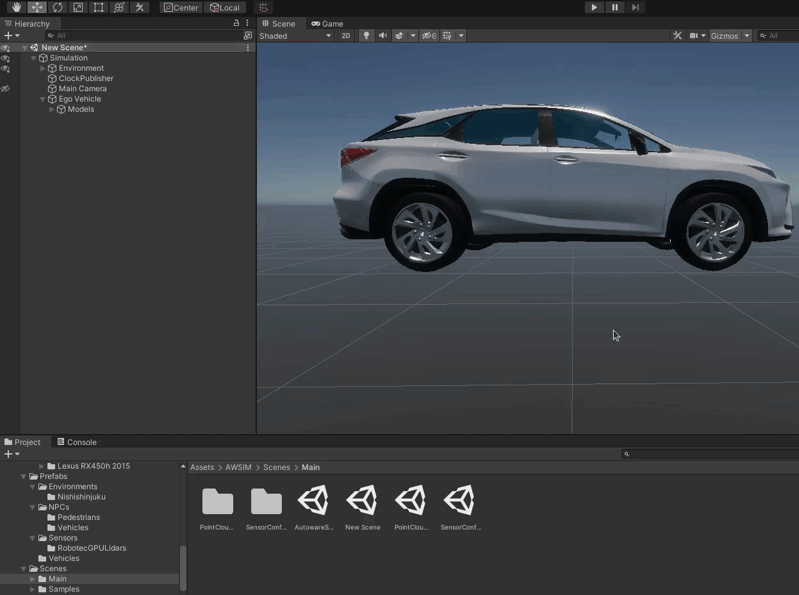Toggle 2D view mode in Scene
This screenshot has height=595, width=799.
[x=346, y=35]
